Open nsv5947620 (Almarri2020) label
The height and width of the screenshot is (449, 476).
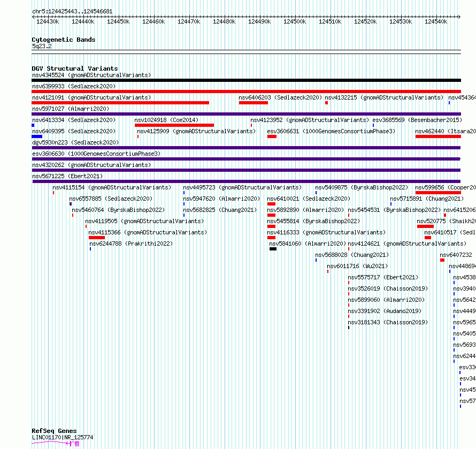click(x=221, y=199)
